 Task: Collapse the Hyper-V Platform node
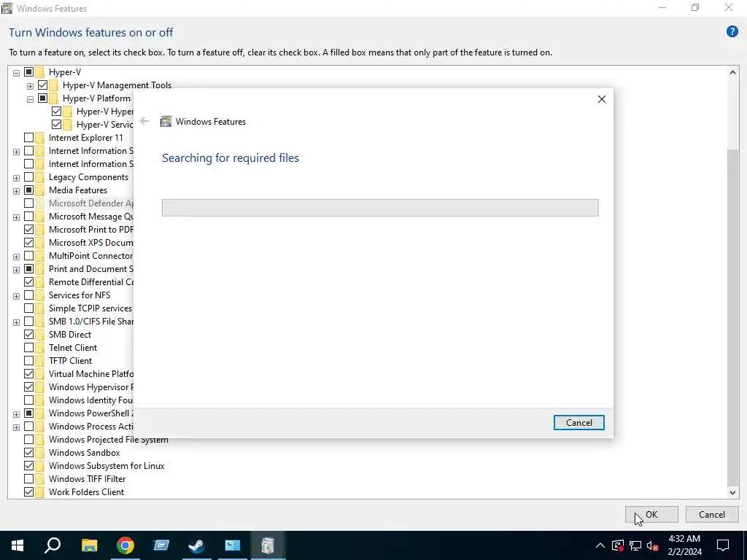click(30, 99)
